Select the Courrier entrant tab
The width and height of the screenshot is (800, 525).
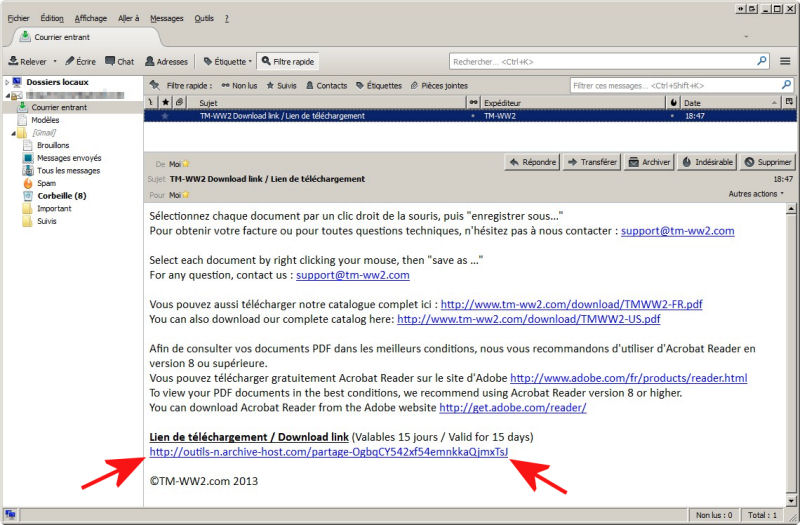62,37
